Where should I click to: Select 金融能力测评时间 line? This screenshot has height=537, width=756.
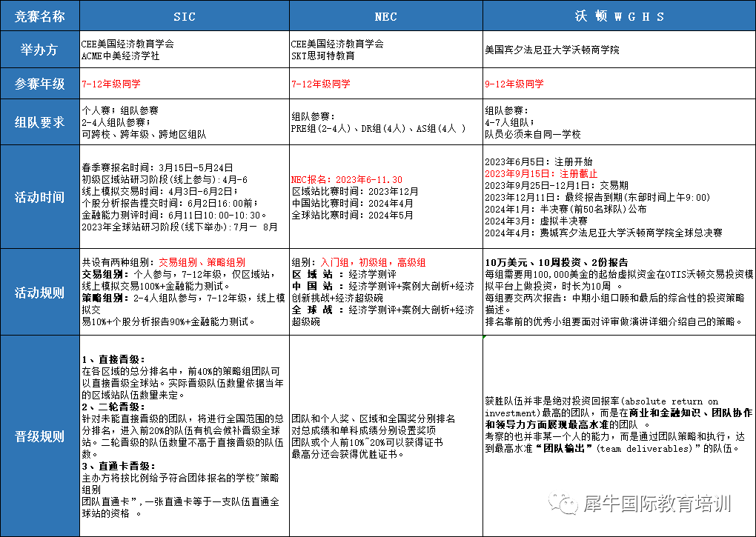pyautogui.click(x=174, y=216)
